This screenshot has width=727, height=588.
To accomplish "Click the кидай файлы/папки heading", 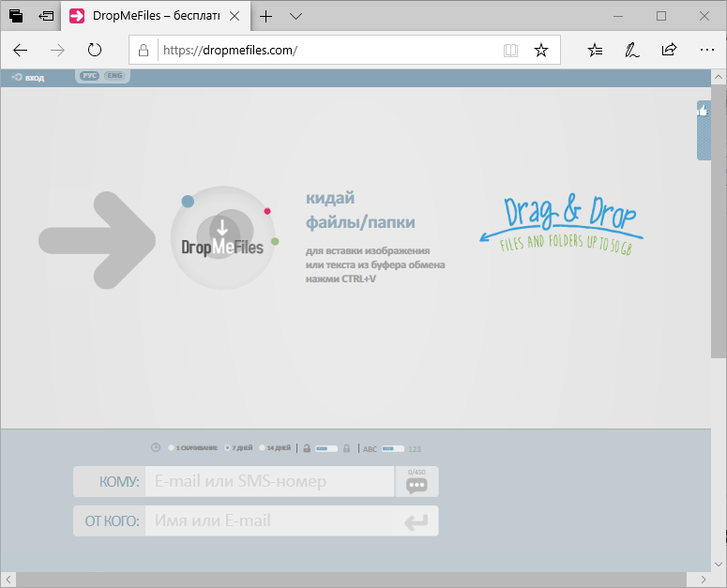I will (x=360, y=210).
